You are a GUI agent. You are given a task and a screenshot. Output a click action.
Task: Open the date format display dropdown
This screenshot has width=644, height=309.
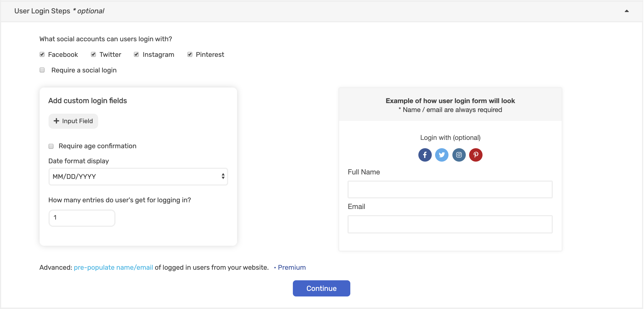pos(138,176)
